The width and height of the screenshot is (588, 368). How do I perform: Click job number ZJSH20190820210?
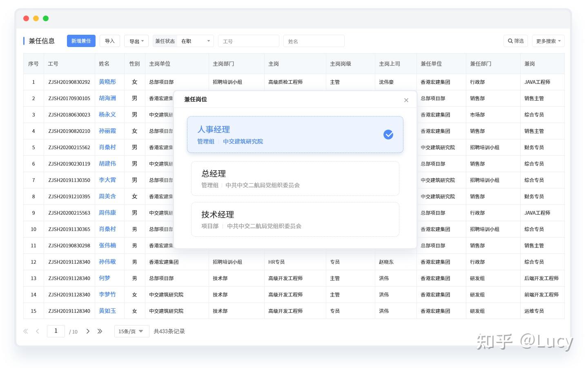tap(69, 131)
